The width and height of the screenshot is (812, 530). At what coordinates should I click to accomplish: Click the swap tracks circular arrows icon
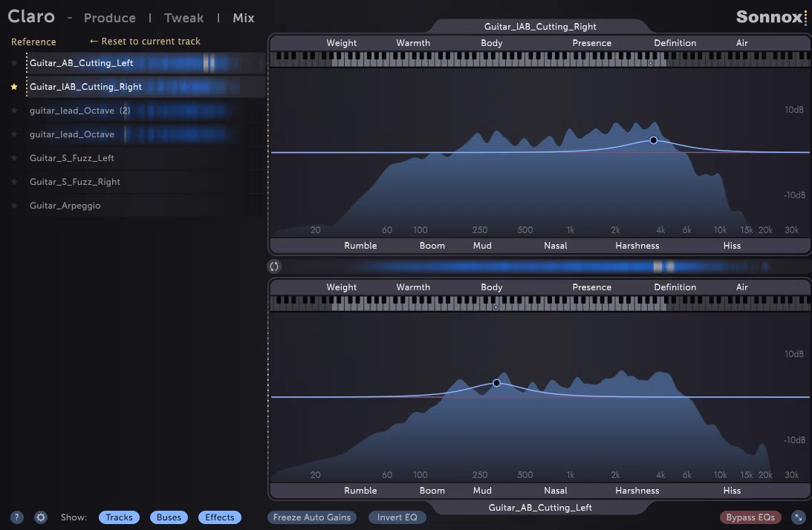(x=274, y=266)
